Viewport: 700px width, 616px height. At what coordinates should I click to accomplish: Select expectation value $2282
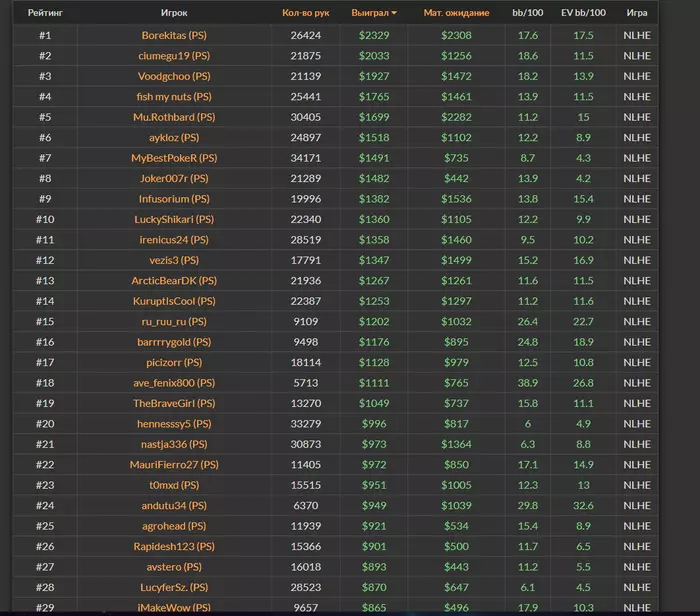[456, 117]
